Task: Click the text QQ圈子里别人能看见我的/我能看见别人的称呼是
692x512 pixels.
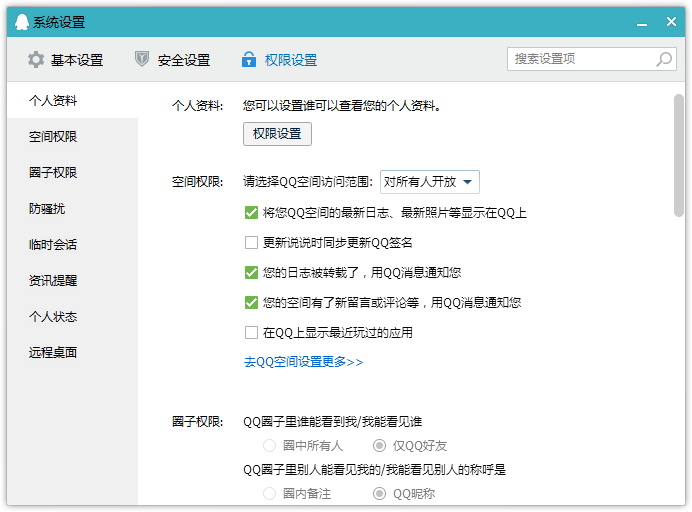Action: [x=375, y=470]
